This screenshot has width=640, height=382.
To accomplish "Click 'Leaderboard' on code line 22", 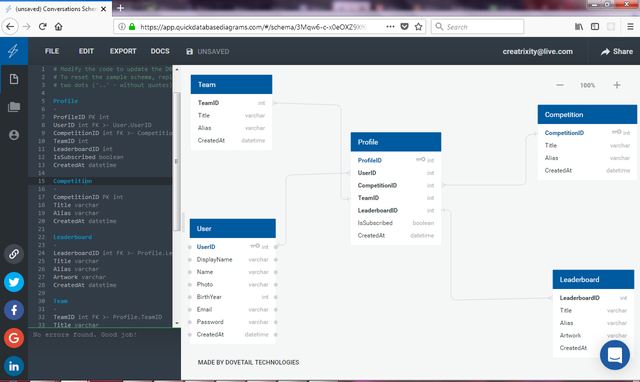I will (73, 237).
